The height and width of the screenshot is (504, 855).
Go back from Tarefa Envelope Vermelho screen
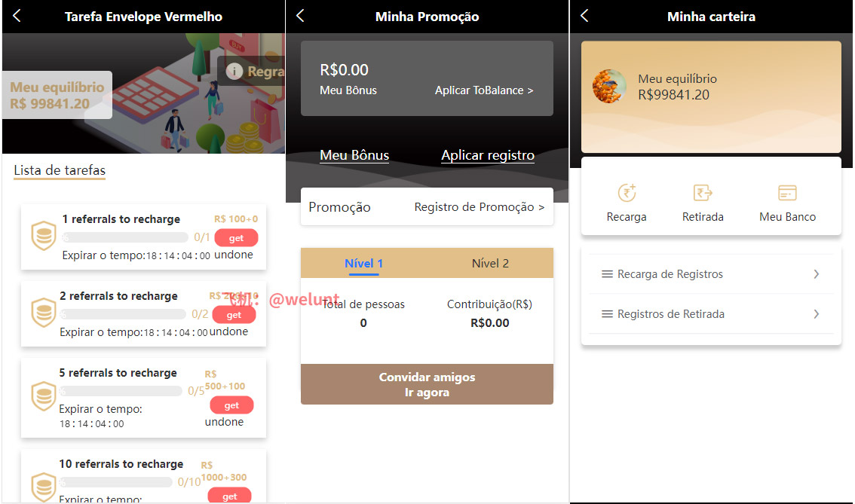pyautogui.click(x=17, y=16)
